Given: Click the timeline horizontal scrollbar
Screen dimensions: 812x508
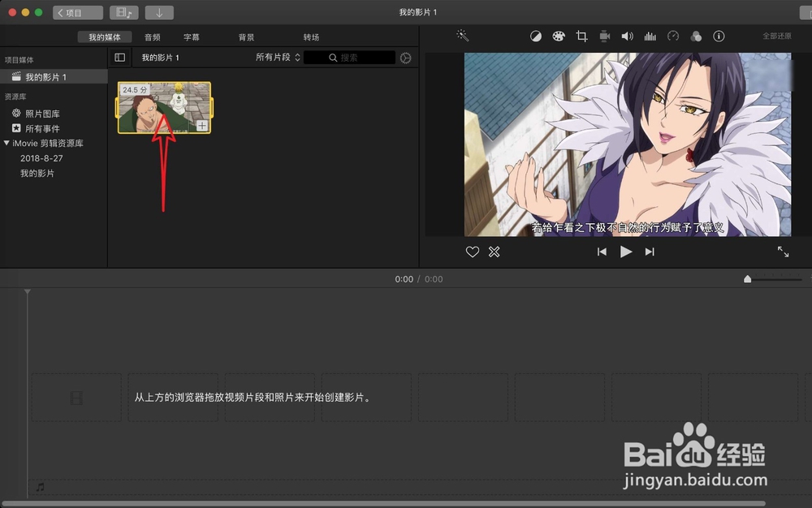Looking at the screenshot, I should click(x=384, y=503).
